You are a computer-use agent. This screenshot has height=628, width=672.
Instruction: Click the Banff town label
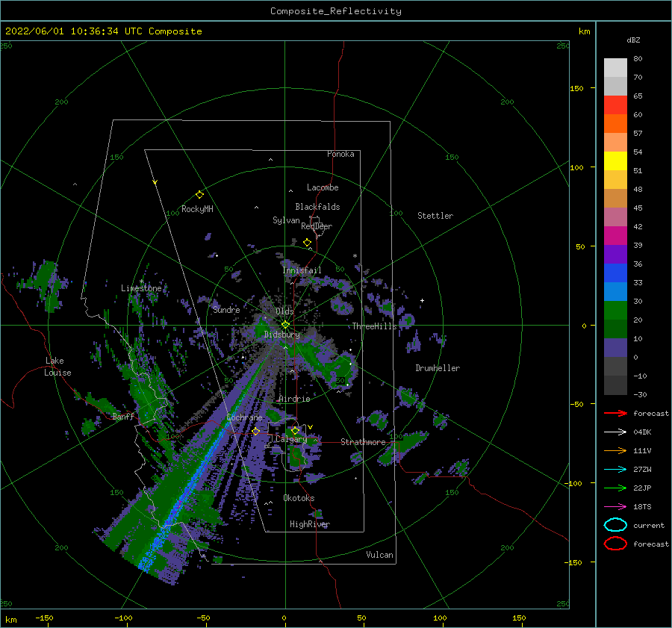coord(123,416)
